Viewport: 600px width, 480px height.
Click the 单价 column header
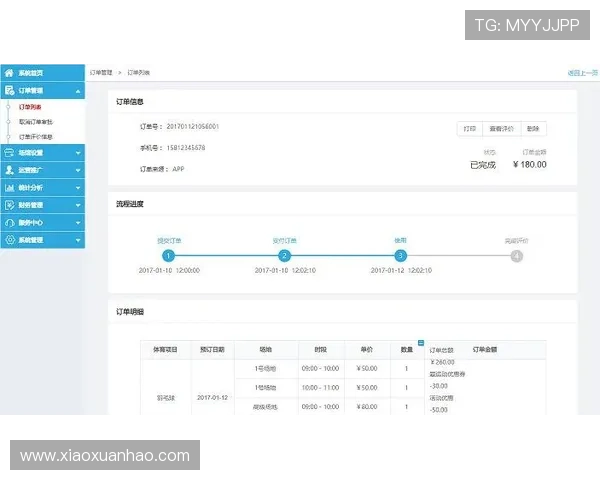367,349
